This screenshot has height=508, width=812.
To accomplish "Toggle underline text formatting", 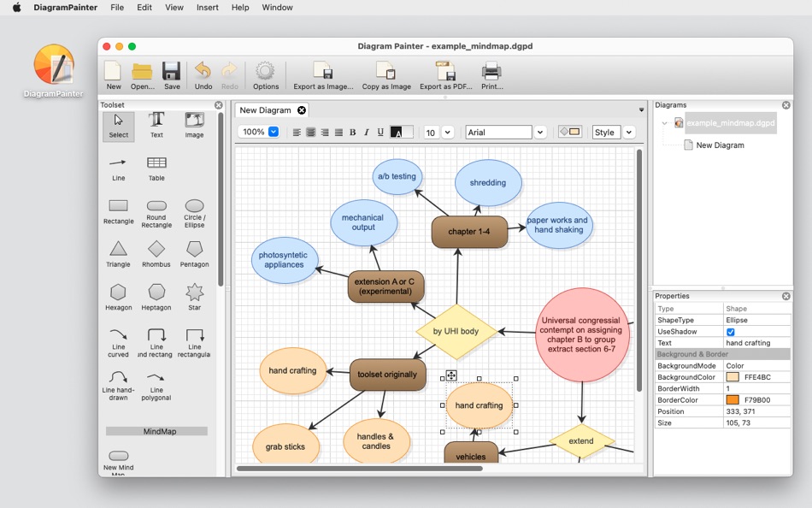I will [x=380, y=133].
